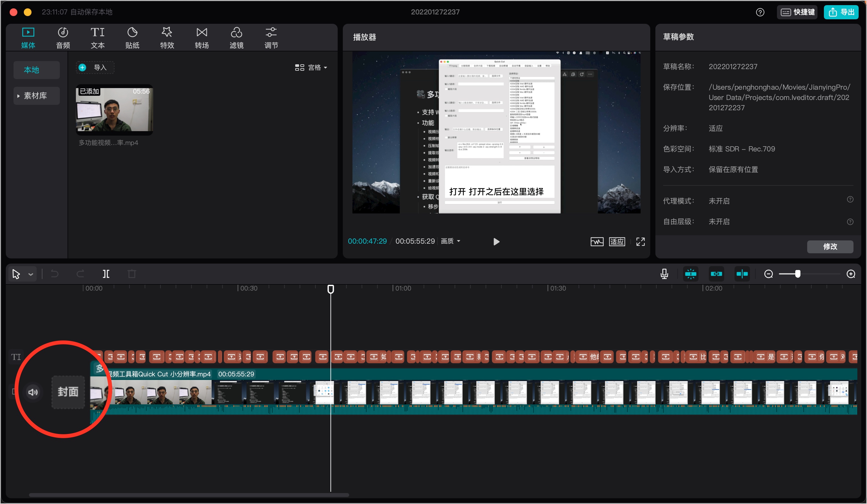This screenshot has height=504, width=867.
Task: Click the split clip tool icon
Action: (x=106, y=274)
